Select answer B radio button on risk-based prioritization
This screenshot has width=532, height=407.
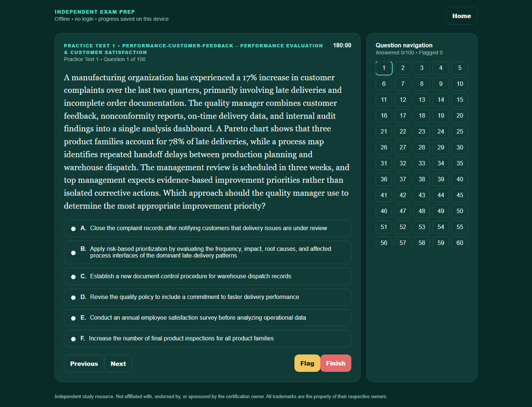click(74, 253)
